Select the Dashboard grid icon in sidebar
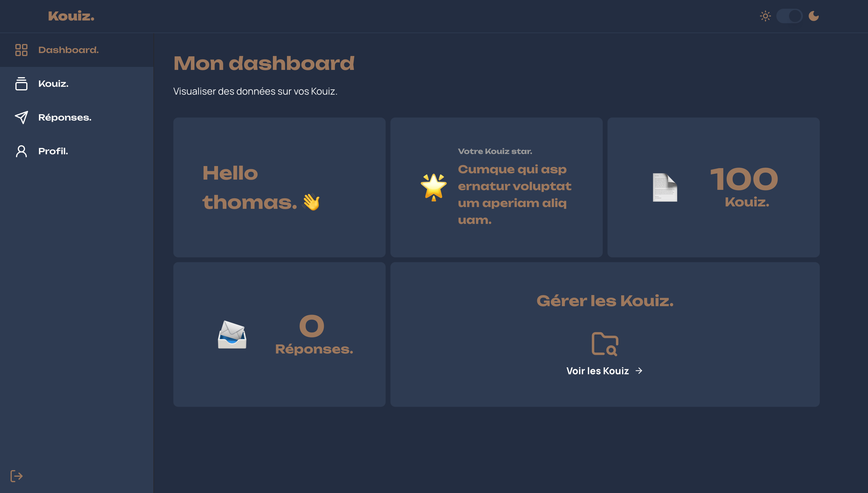 pyautogui.click(x=21, y=50)
